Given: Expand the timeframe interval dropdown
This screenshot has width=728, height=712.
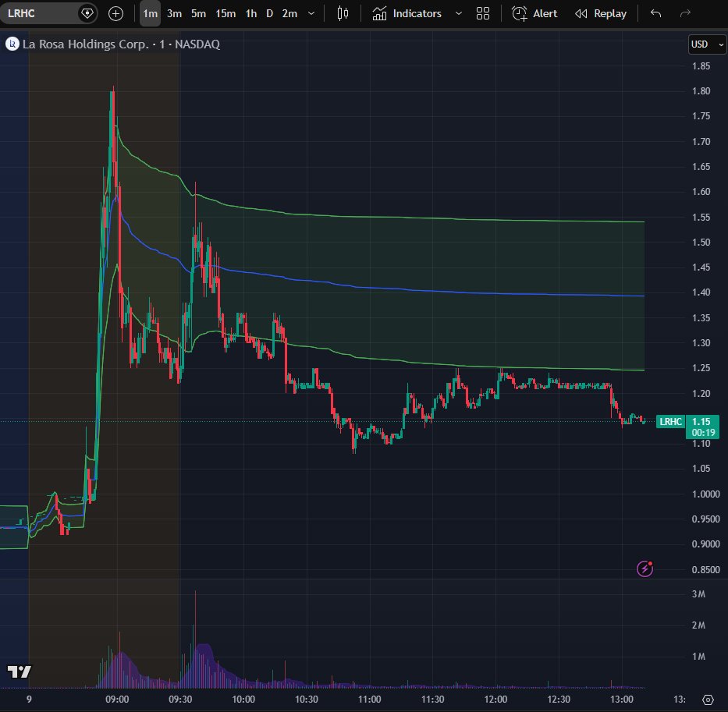Looking at the screenshot, I should point(311,13).
